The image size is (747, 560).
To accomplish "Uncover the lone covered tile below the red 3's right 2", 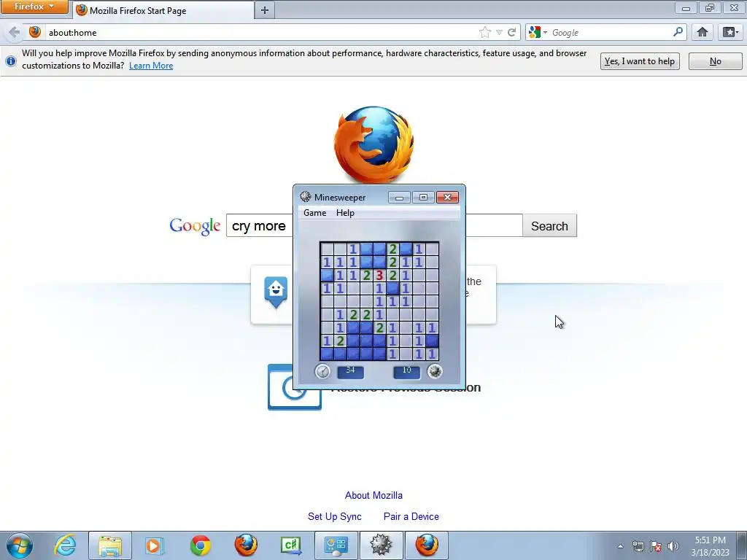I will [x=392, y=288].
